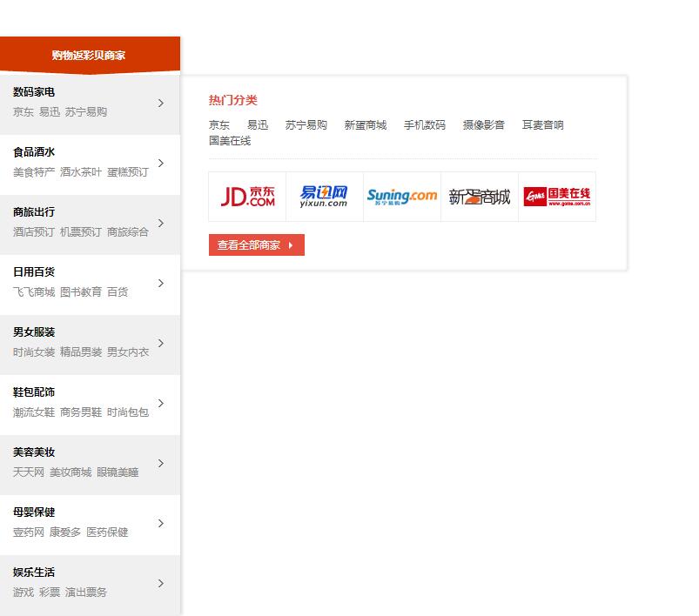Select the 男女服装 menu heading
This screenshot has width=699, height=616.
34,332
